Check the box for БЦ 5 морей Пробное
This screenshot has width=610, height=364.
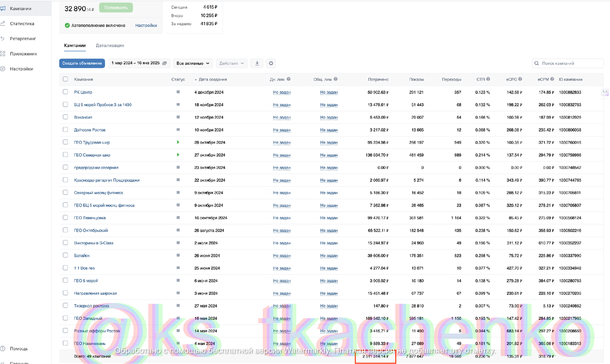pos(65,105)
